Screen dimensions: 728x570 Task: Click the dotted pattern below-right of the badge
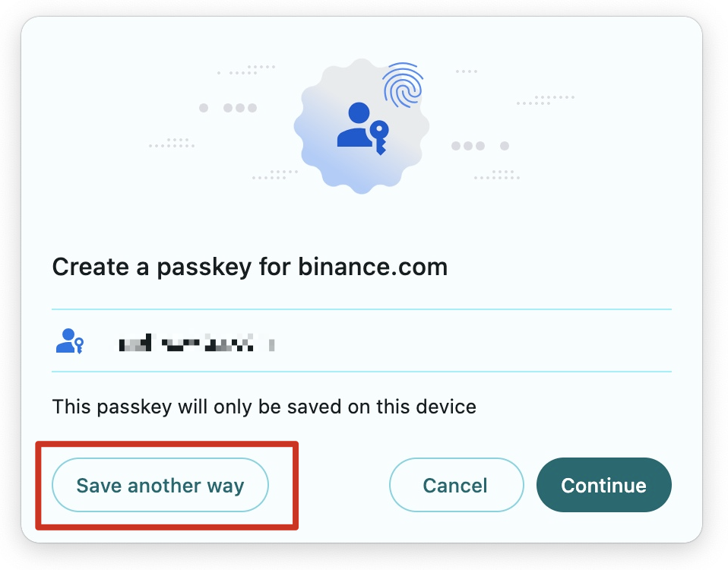pos(497,175)
